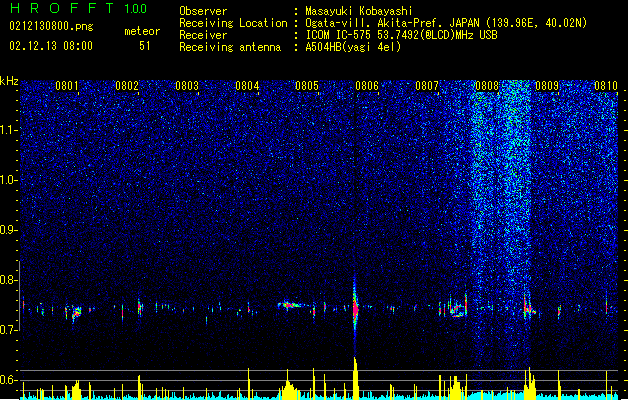629x400 pixels.
Task: Click the meteor label text
Action: tap(142, 31)
